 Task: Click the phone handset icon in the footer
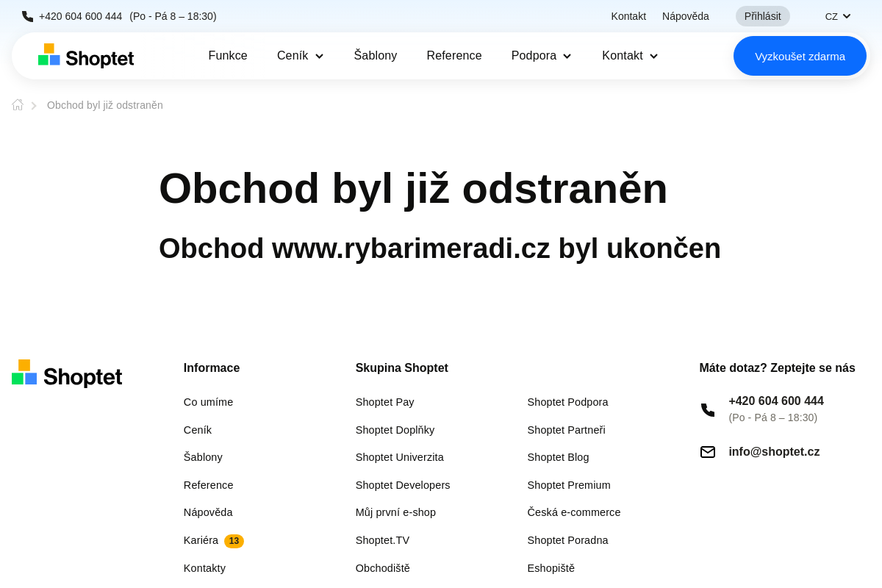pos(707,410)
